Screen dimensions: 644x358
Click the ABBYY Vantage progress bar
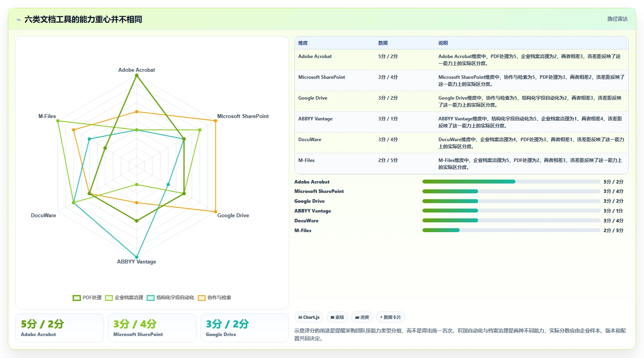(x=511, y=211)
